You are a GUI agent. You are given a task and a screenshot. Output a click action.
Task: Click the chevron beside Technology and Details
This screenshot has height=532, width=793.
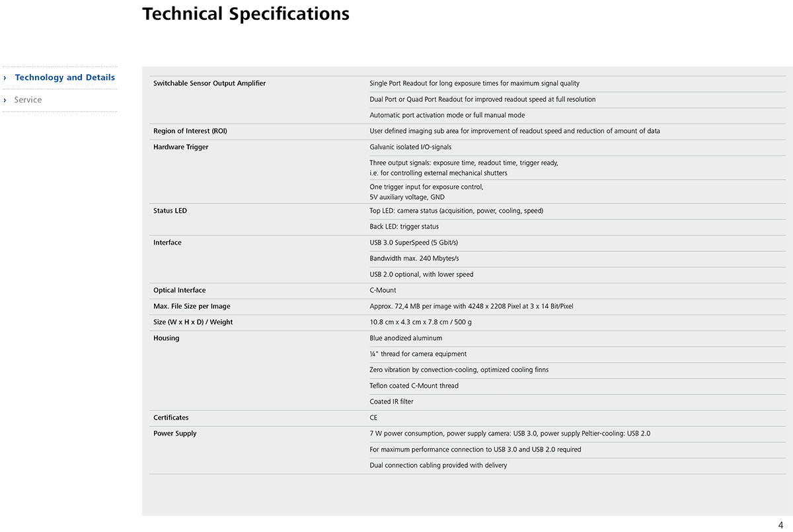[5, 77]
